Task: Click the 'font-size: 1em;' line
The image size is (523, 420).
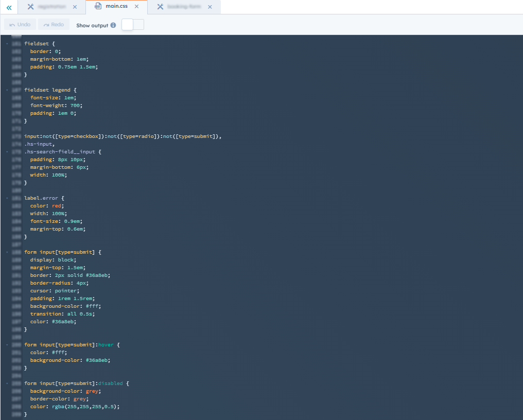Action: (x=53, y=98)
